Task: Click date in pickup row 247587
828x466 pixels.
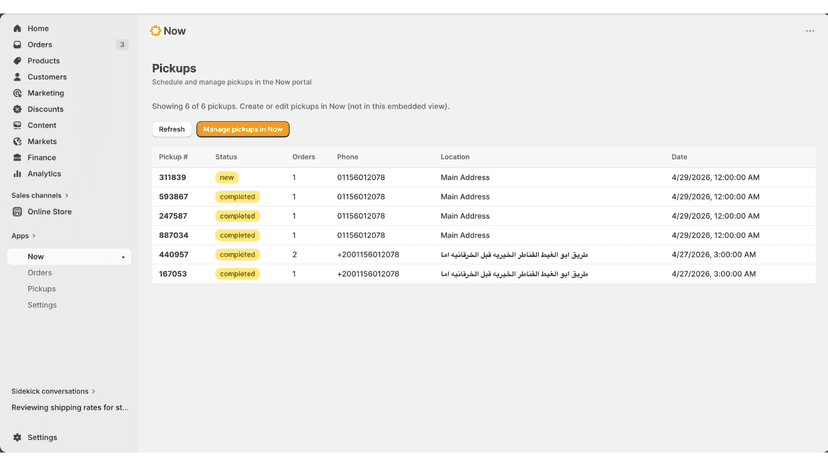Action: click(716, 216)
